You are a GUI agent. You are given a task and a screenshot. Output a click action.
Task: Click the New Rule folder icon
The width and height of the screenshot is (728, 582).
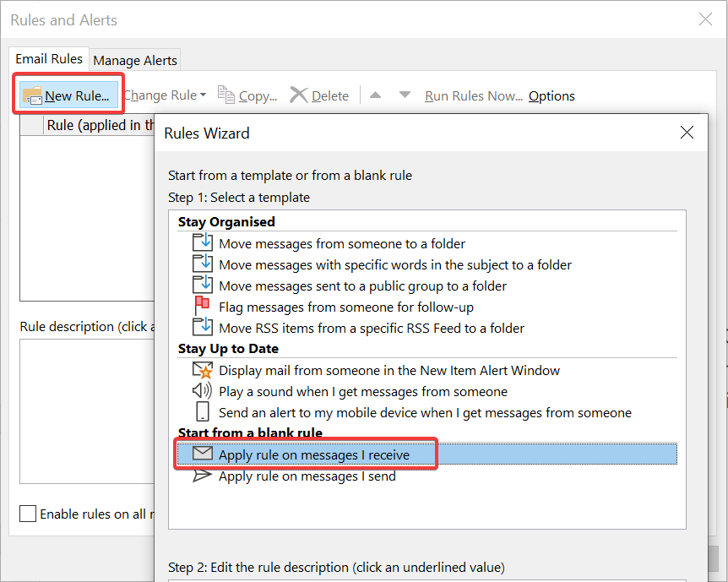[32, 95]
